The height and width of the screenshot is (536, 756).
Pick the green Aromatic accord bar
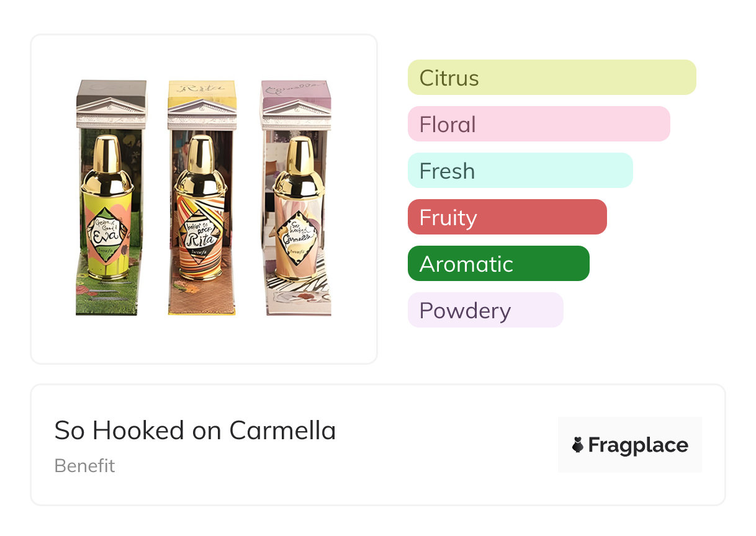[498, 264]
